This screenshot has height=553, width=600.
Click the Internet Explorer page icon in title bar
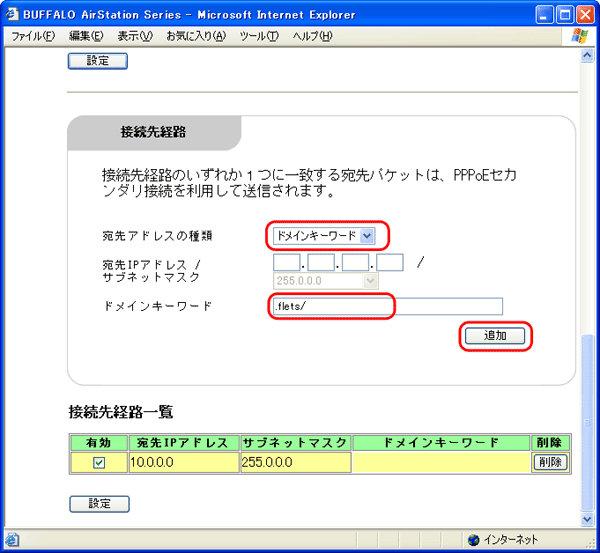point(12,15)
